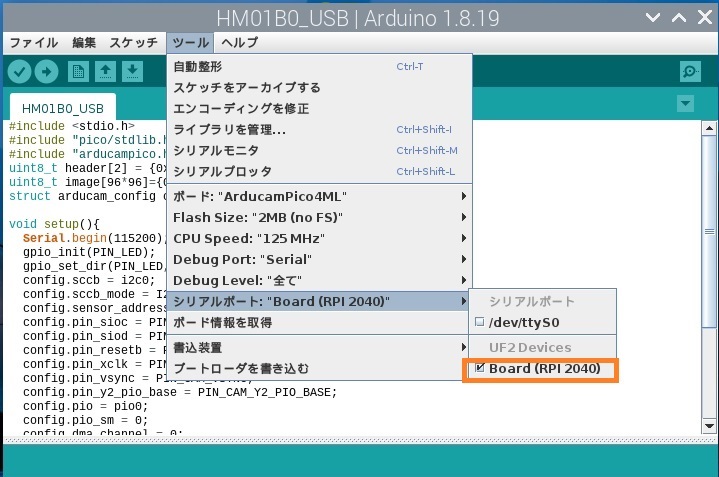Screen dimensions: 719x477
Task: Choose 自動整形 from the tools menu
Action: tap(198, 66)
